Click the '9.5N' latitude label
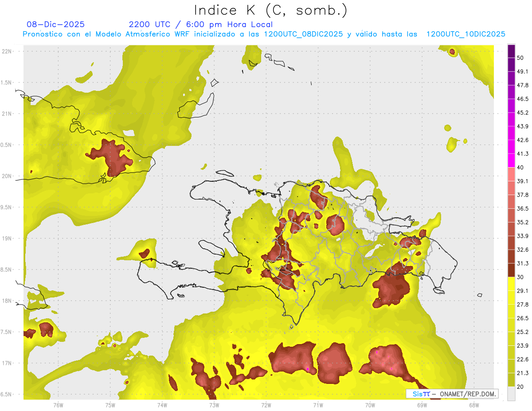The width and height of the screenshot is (532, 411). (6, 207)
